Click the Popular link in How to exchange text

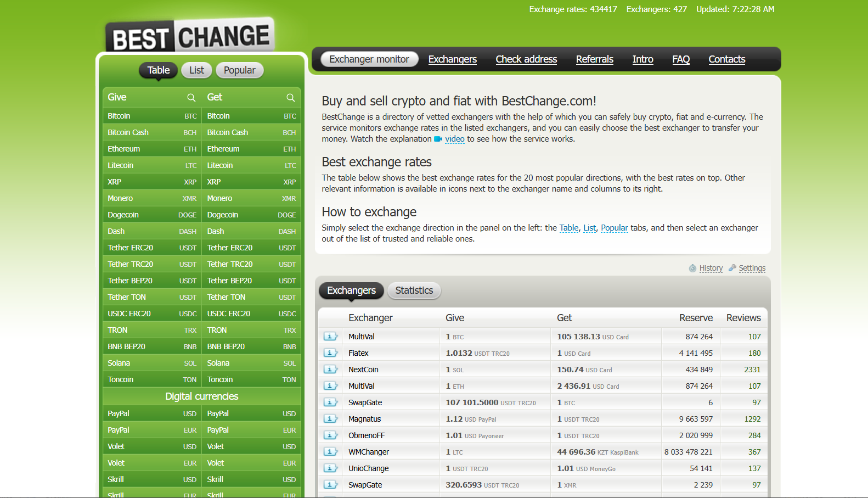615,228
